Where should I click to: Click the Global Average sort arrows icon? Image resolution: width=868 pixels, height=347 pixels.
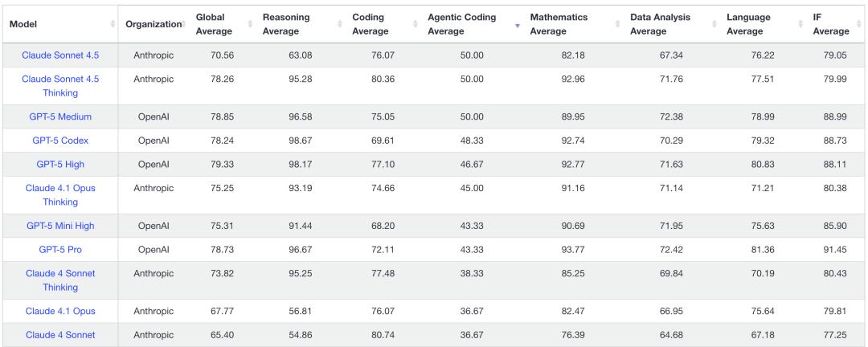[x=249, y=25]
